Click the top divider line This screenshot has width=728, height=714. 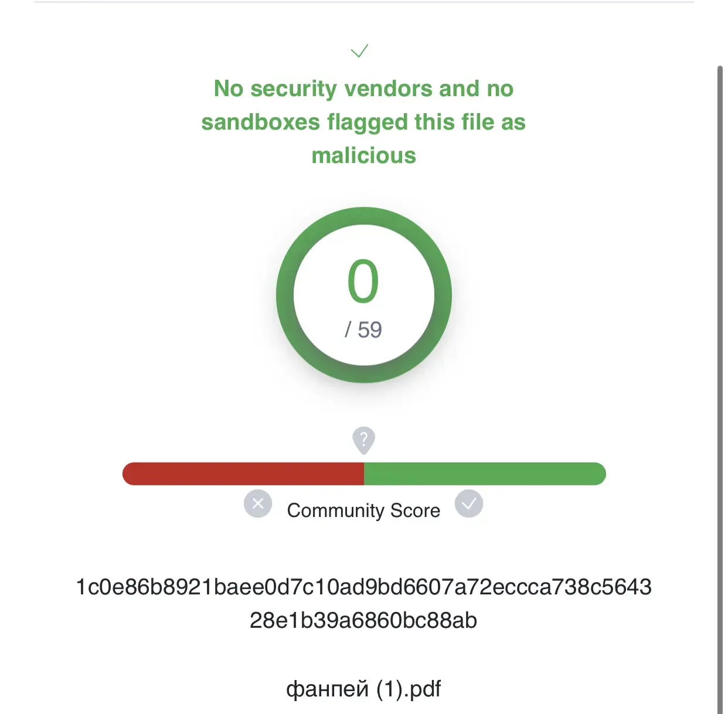point(364,2)
